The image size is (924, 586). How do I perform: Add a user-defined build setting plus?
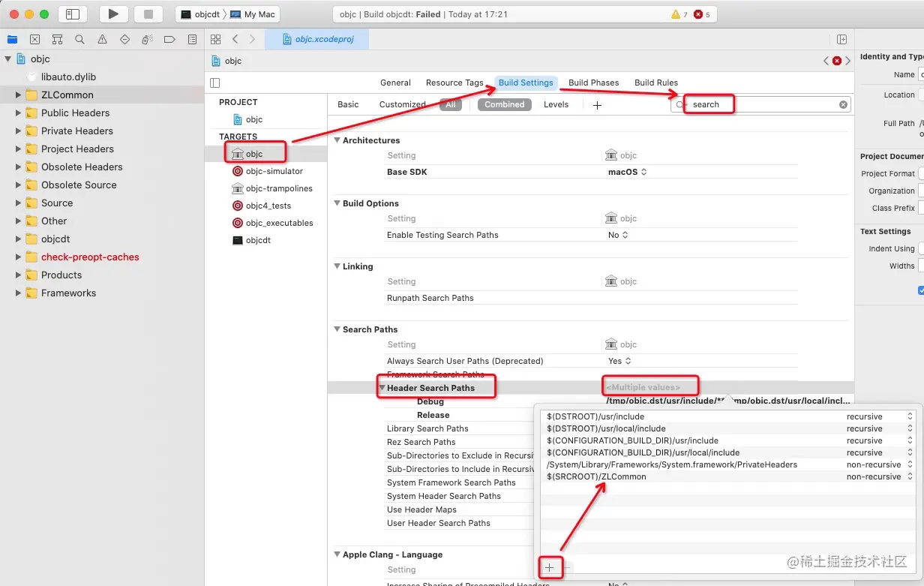[597, 105]
